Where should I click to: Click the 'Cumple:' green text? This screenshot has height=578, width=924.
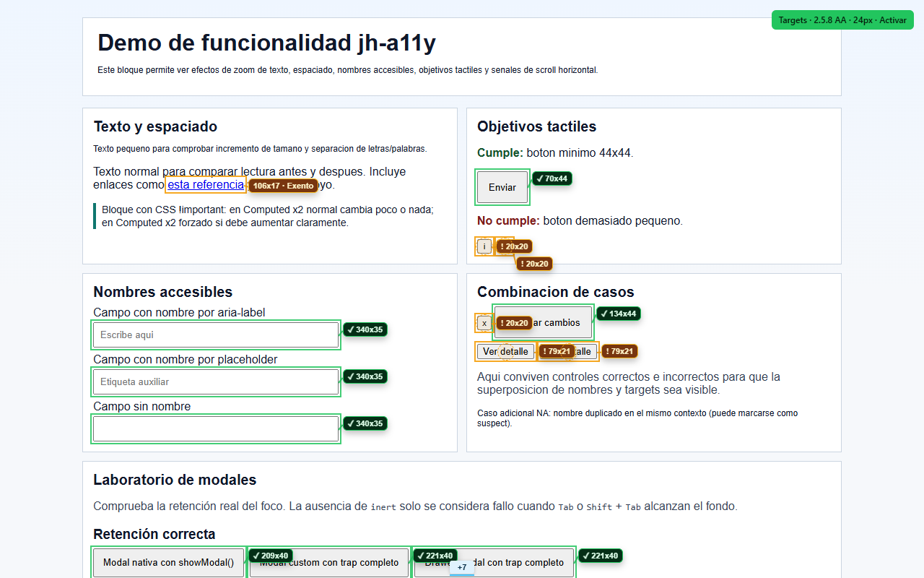click(500, 153)
